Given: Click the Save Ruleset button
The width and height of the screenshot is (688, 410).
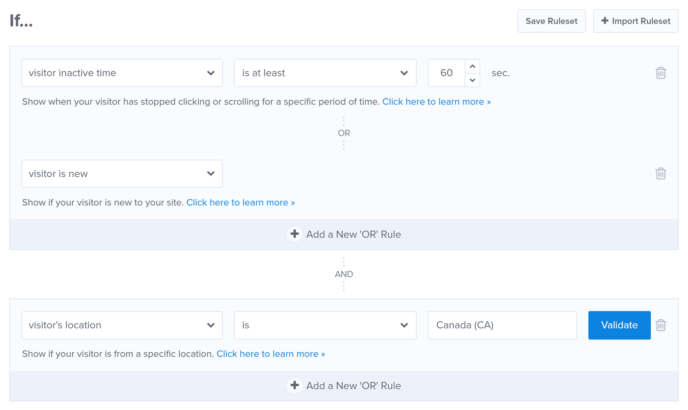Looking at the screenshot, I should (551, 21).
